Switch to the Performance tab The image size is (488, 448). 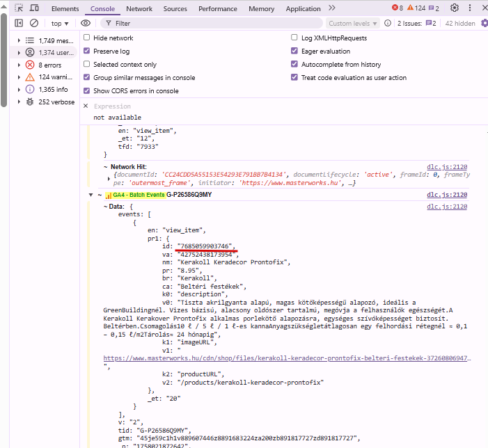pos(217,9)
